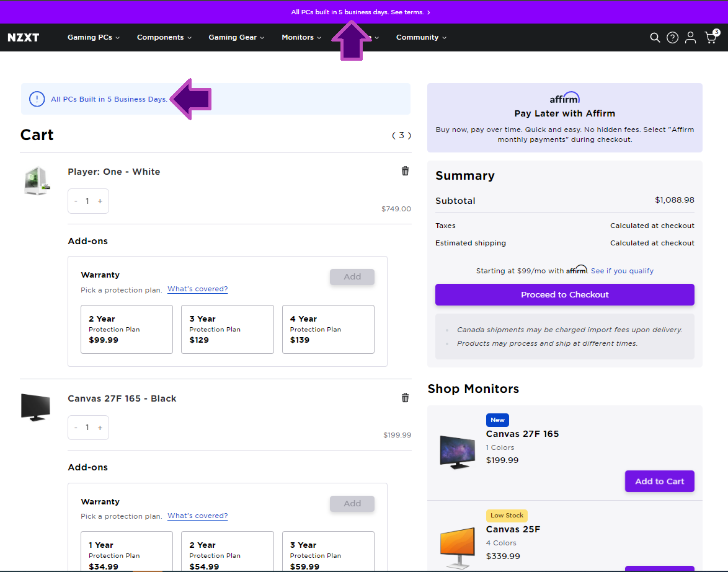Delete Player: One - White from cart
The width and height of the screenshot is (728, 572).
[406, 171]
